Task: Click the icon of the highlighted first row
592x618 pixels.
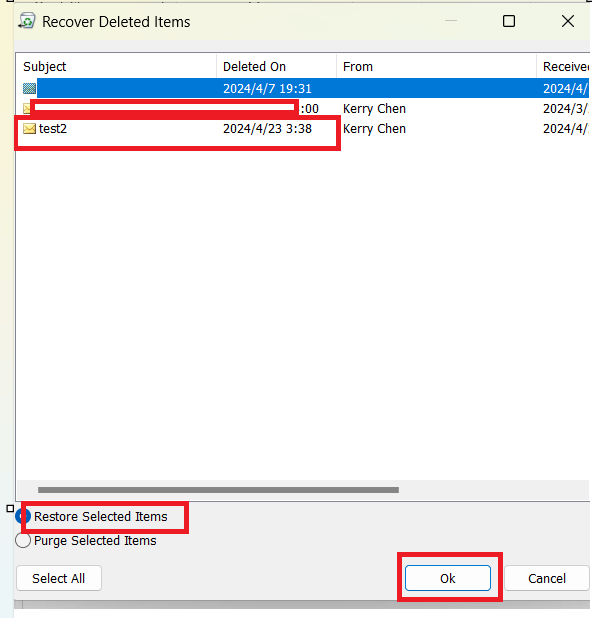Action: point(29,88)
